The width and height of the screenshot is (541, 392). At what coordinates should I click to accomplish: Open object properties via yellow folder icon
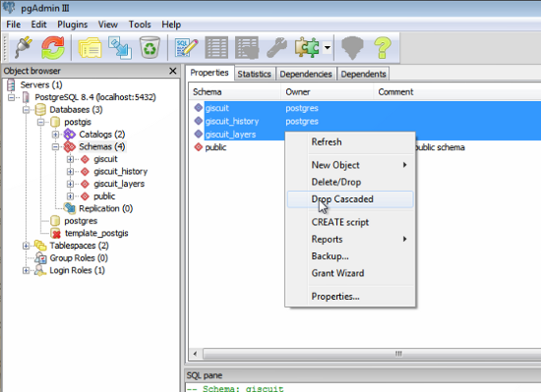coord(90,47)
